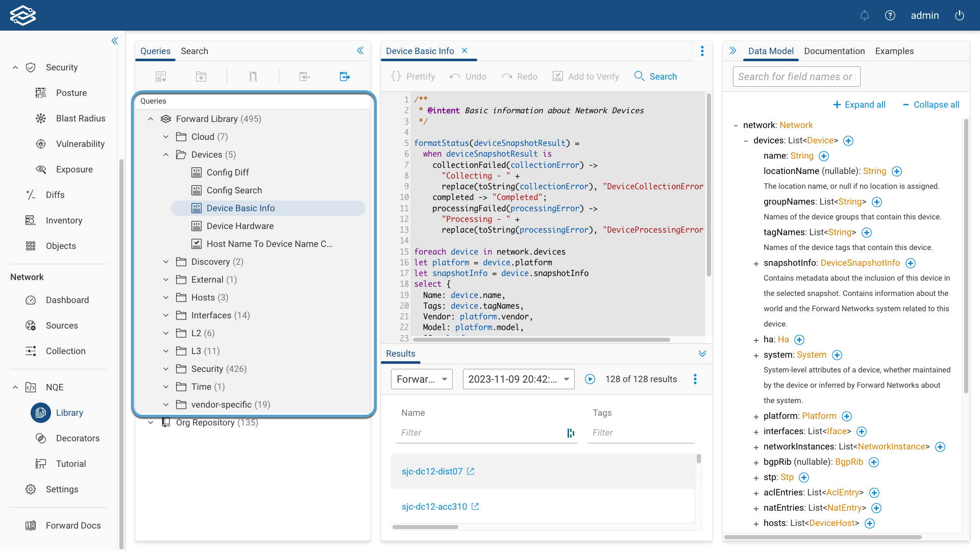Viewport: 980px width, 551px height.
Task: Click the export query icon in Queries toolbar
Action: click(345, 77)
